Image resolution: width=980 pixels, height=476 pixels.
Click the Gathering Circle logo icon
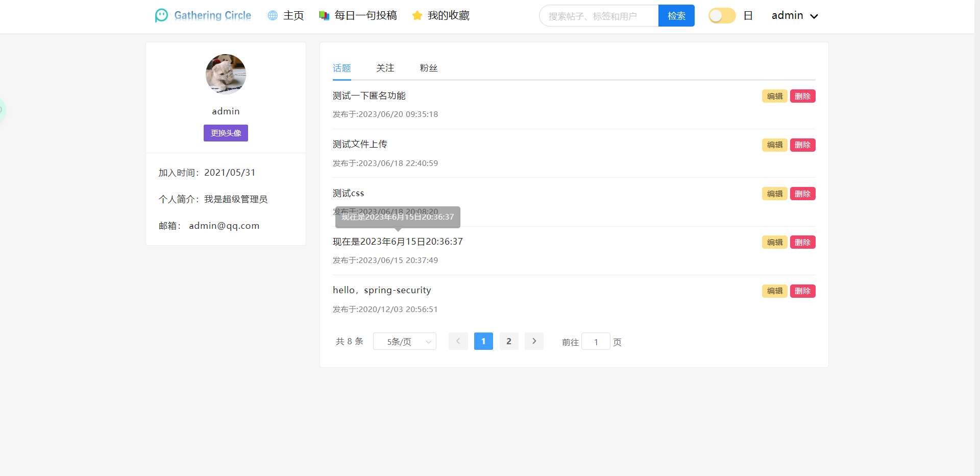161,15
